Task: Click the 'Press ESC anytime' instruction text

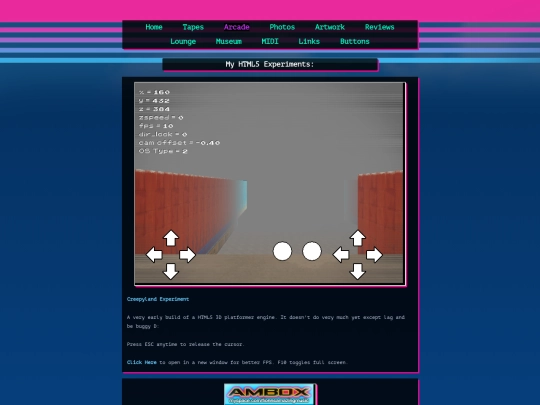Action: point(185,344)
